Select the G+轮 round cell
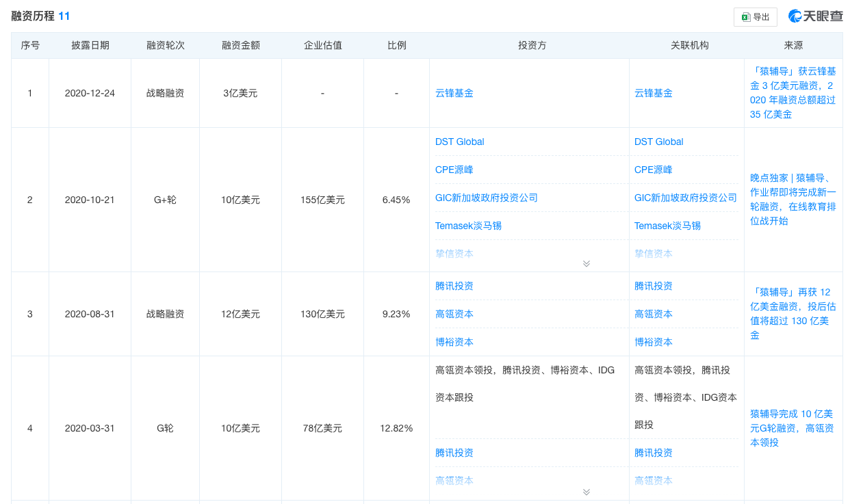Viewport: 850px width, 504px height. tap(165, 200)
